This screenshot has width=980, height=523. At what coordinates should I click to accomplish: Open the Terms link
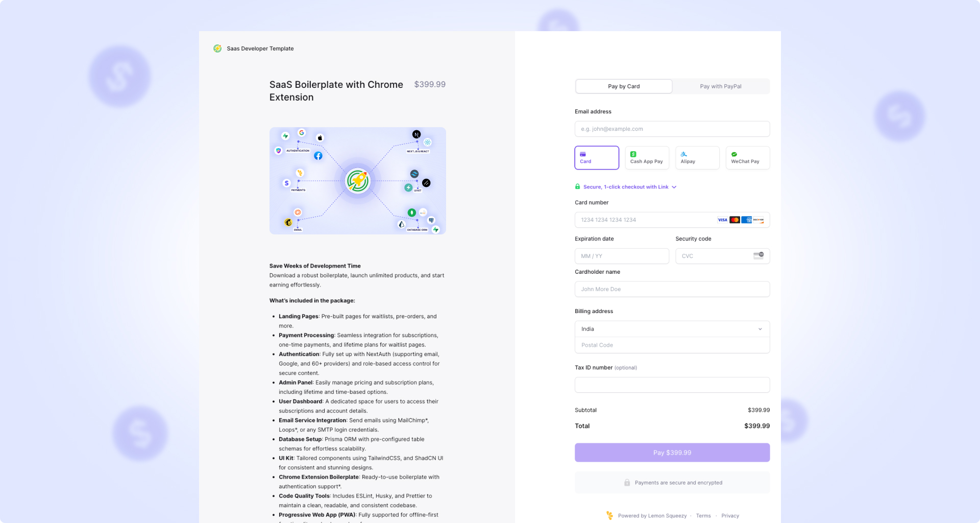pos(703,516)
